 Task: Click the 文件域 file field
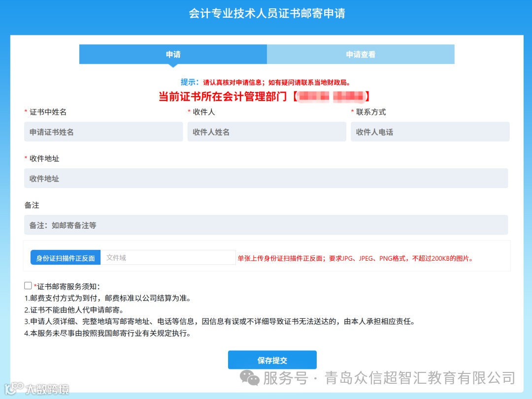pyautogui.click(x=167, y=257)
